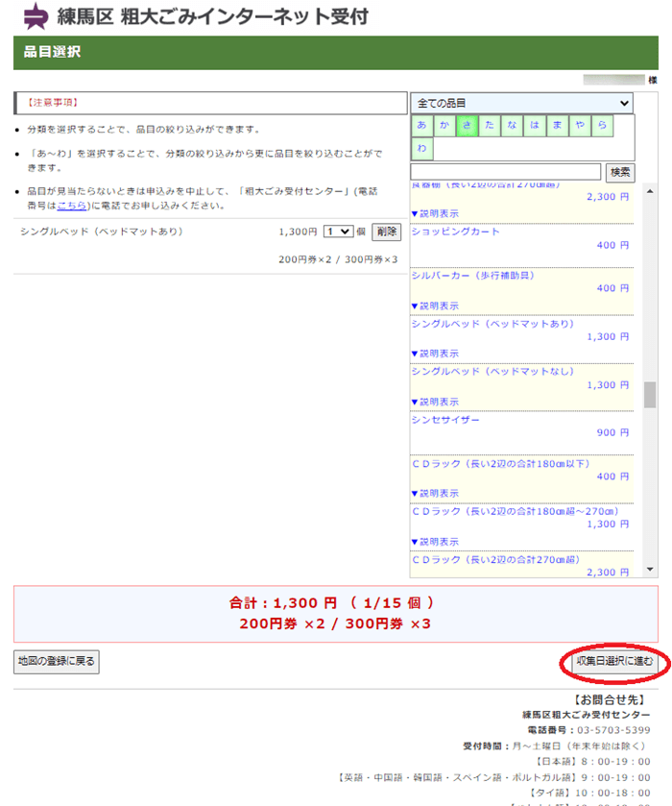Select the た kana filter
The width and height of the screenshot is (672, 806).
tap(490, 126)
